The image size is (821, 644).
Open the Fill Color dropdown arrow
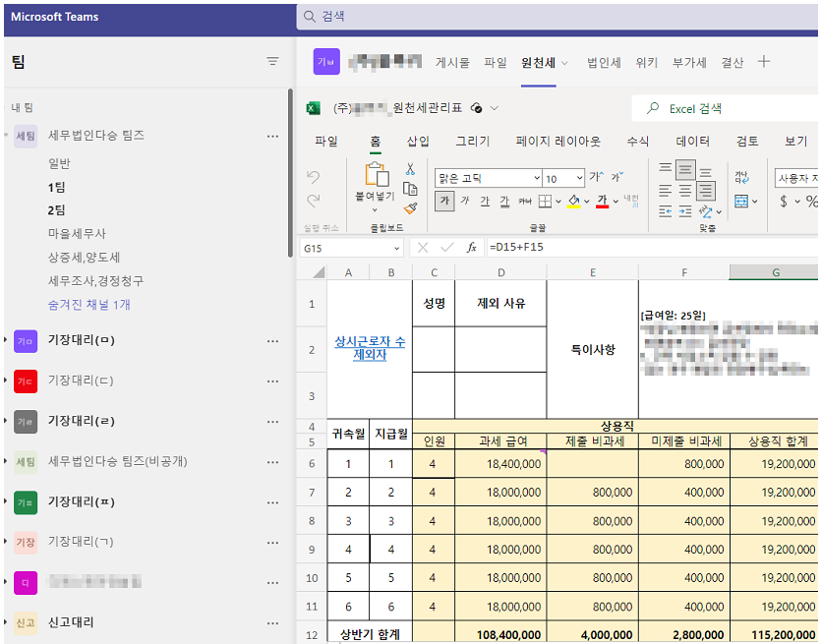coord(586,202)
